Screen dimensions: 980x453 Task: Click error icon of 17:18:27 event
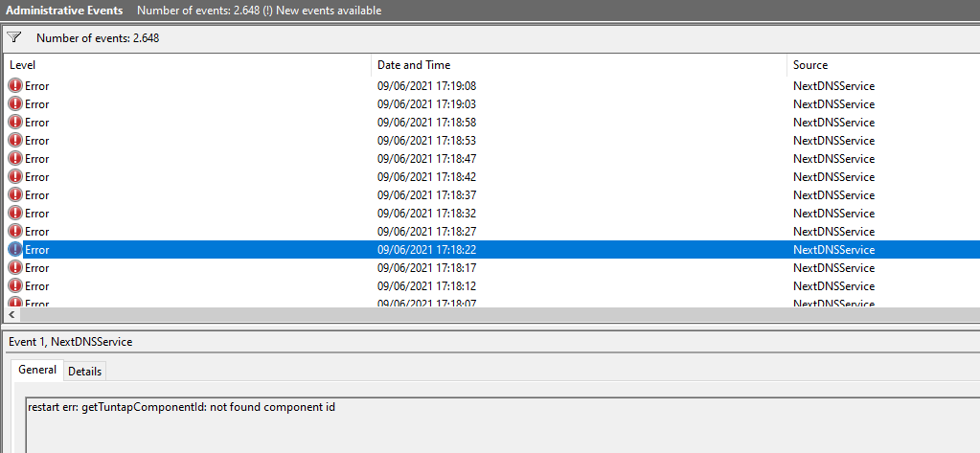(15, 231)
